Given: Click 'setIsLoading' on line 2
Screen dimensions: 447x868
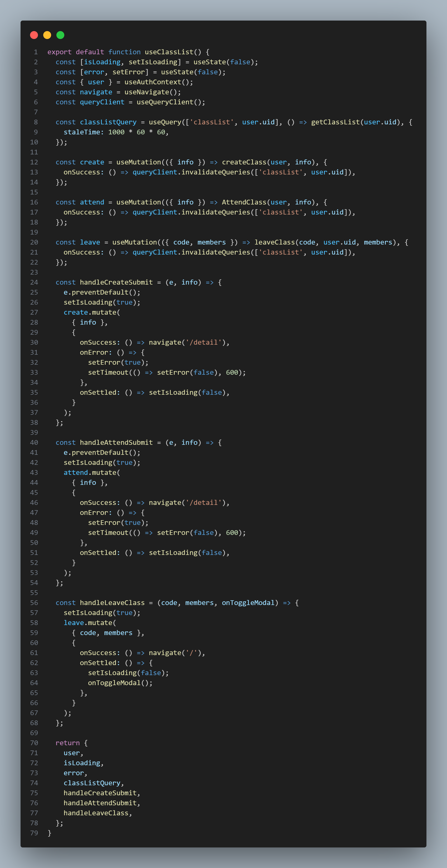Looking at the screenshot, I should pyautogui.click(x=153, y=62).
